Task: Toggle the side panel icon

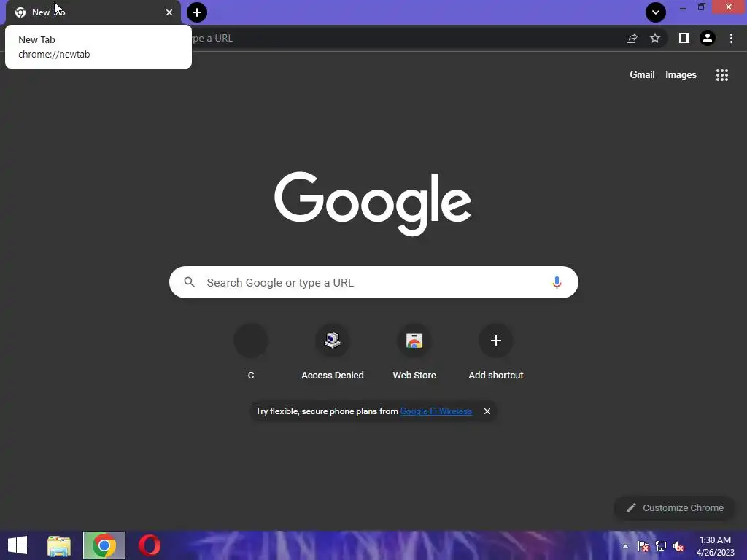Action: click(x=684, y=38)
